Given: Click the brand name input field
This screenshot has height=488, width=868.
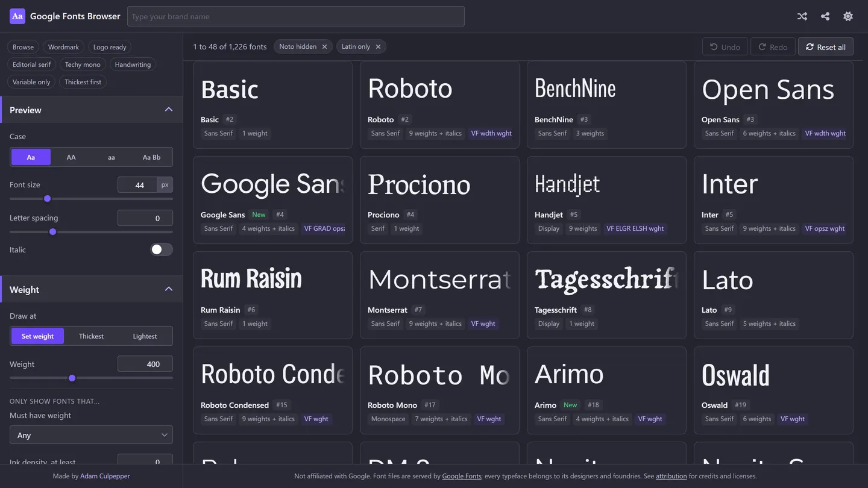Looking at the screenshot, I should 295,16.
